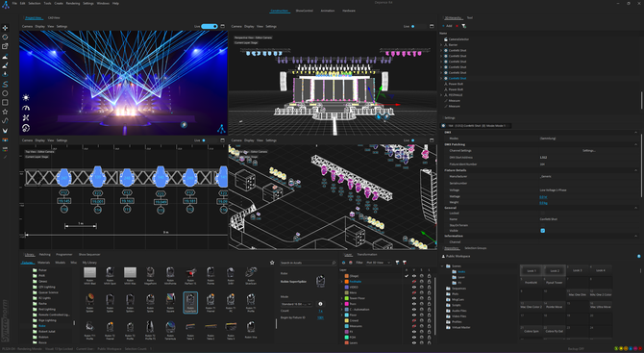Click the Look 3 scene button
Viewport: 644px width, 353px height.
point(577,270)
